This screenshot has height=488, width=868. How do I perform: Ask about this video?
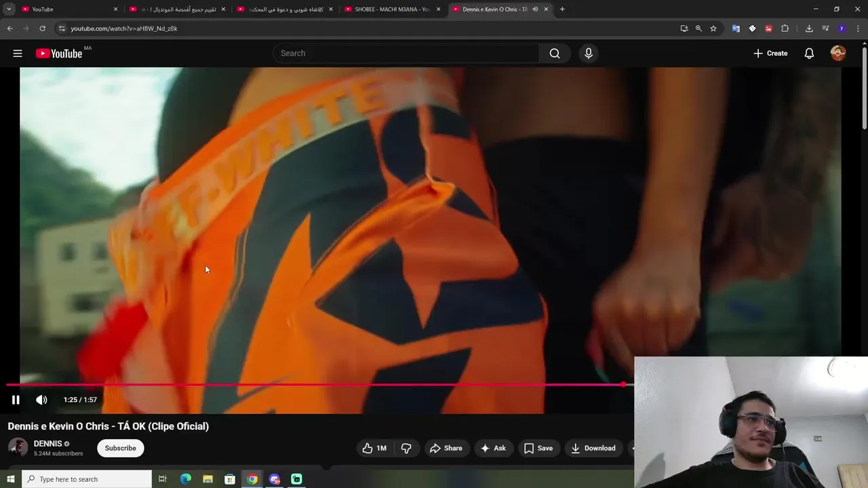click(493, 448)
